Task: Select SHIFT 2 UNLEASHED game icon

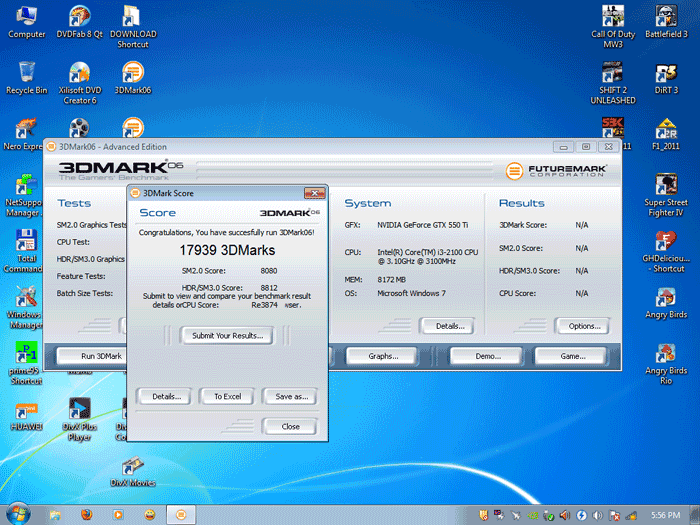Action: pyautogui.click(x=613, y=83)
